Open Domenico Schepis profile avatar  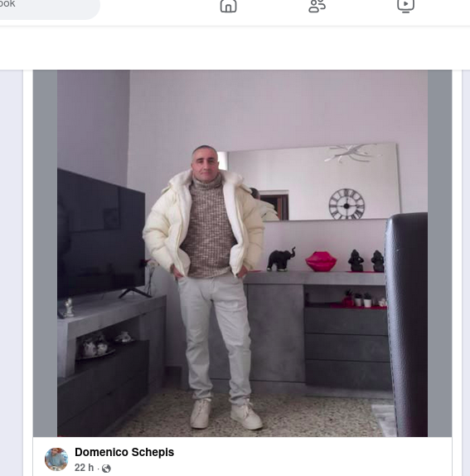[56, 459]
